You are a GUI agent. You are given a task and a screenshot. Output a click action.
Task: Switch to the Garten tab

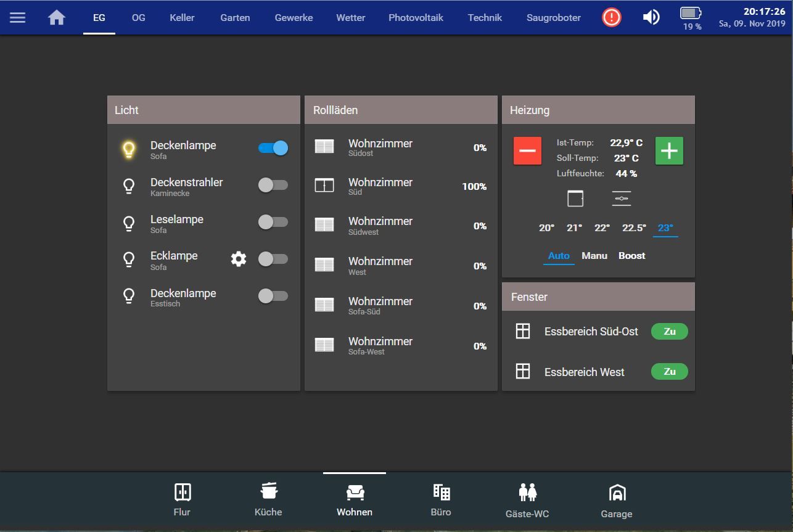coord(235,17)
